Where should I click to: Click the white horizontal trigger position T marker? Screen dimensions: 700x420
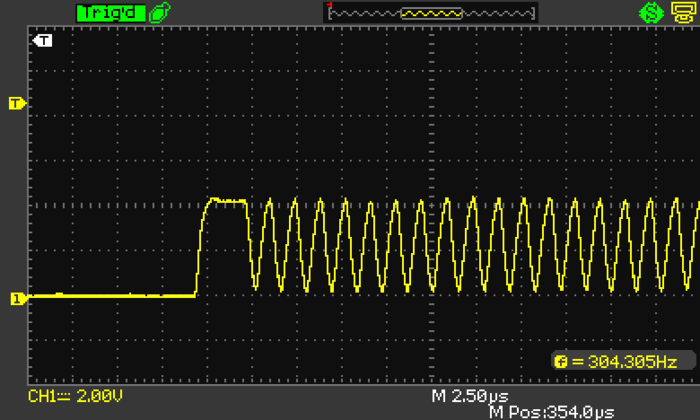click(43, 41)
